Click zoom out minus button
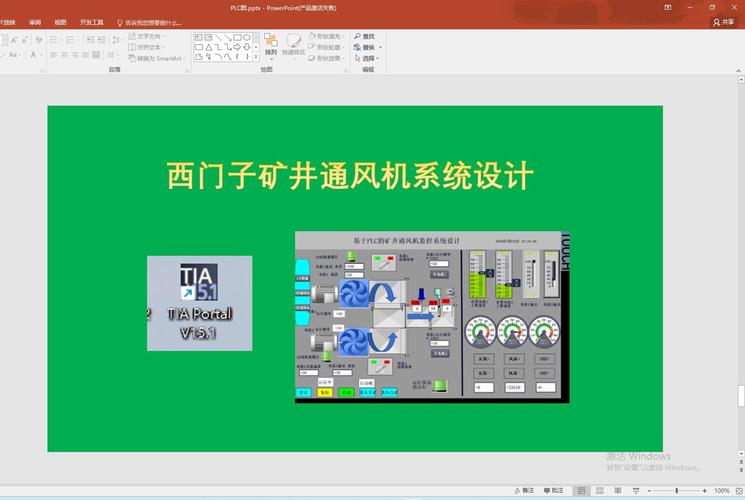 click(649, 490)
